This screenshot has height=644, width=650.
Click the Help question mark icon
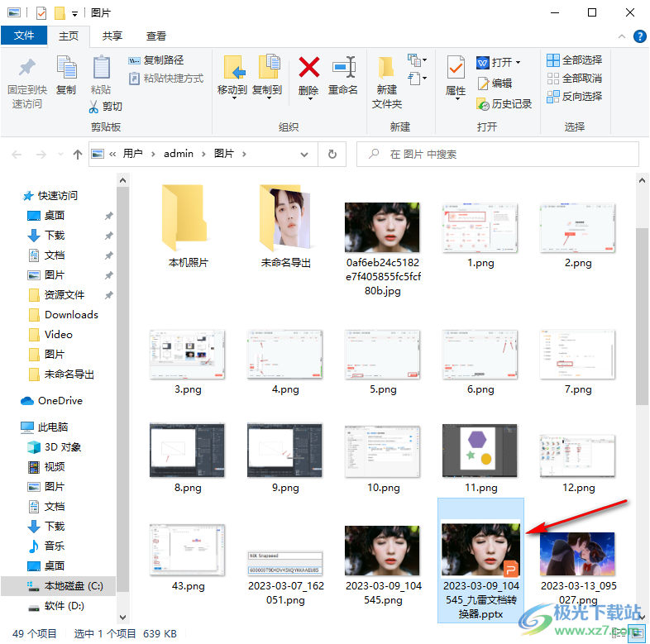pos(639,36)
